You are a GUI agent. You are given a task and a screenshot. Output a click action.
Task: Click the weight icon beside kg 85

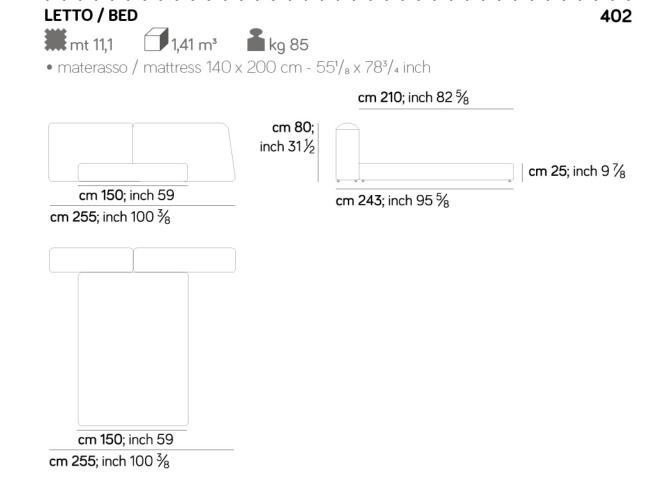point(254,41)
